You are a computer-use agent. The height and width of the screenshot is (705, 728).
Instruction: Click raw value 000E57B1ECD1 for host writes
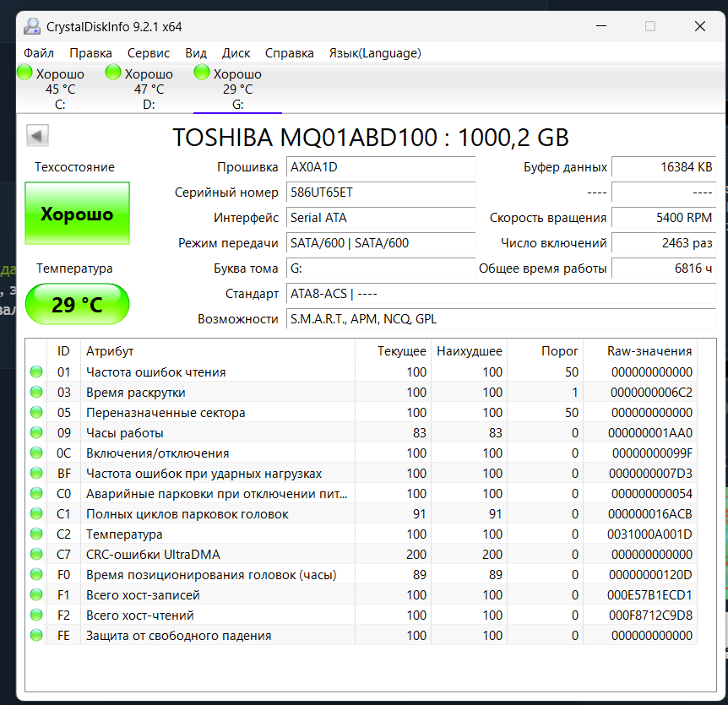[x=649, y=594]
